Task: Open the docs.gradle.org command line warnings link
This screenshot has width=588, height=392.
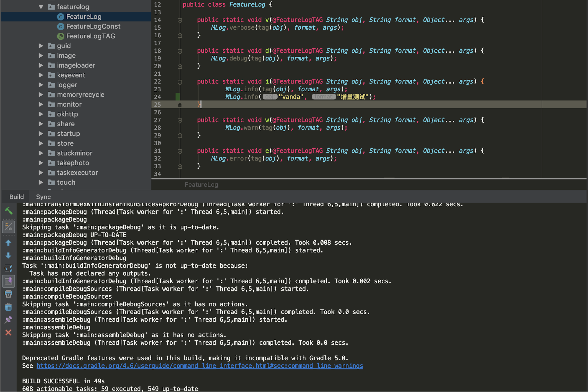Action: pyautogui.click(x=200, y=366)
